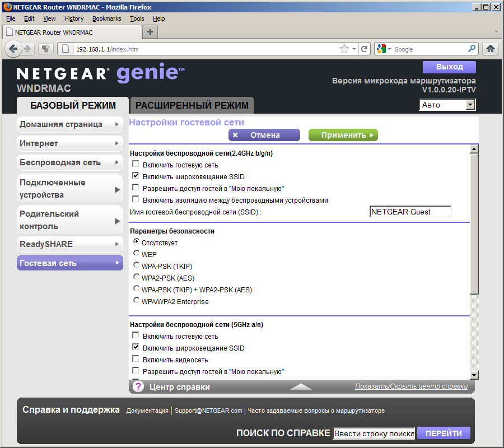This screenshot has height=448, width=504.
Task: Select WEP security radio button
Action: [136, 253]
